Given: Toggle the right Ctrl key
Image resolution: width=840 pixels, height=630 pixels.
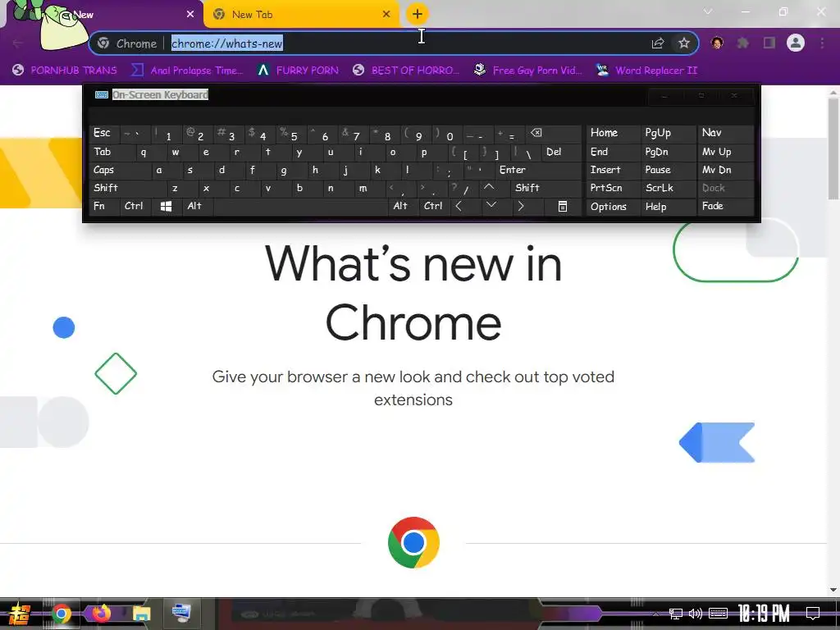Looking at the screenshot, I should point(433,206).
